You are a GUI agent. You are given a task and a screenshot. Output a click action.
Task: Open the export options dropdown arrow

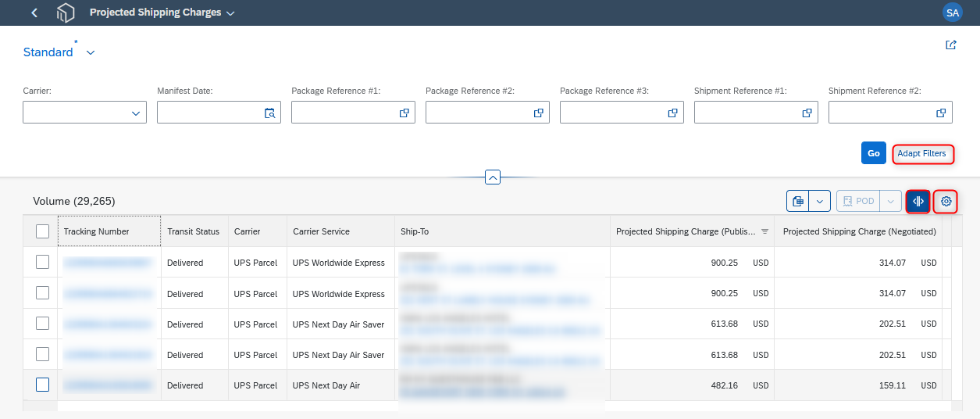819,201
